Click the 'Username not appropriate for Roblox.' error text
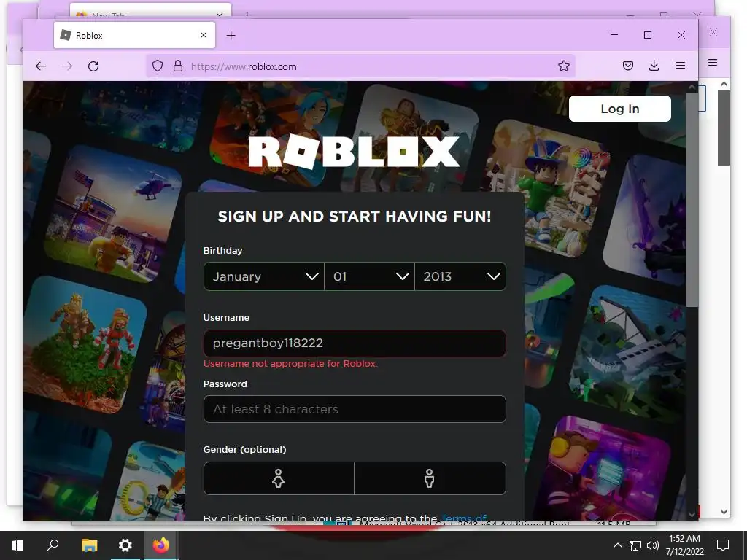The image size is (747, 560). (290, 364)
